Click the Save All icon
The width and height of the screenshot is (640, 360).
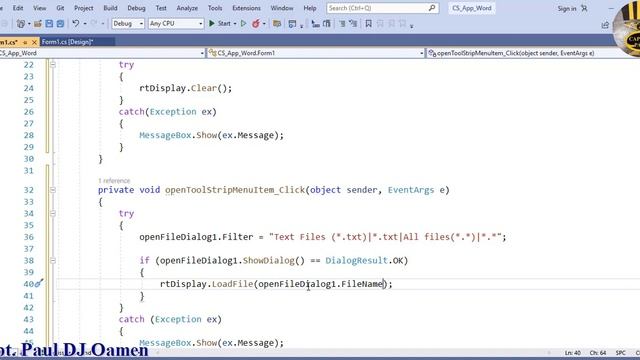pos(60,24)
